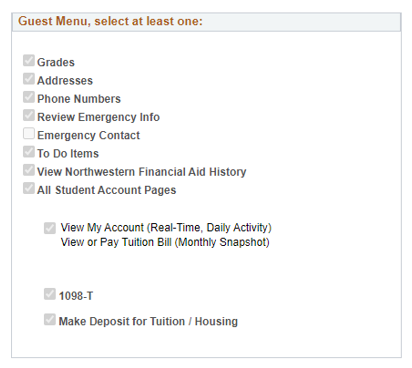The image size is (412, 368).
Task: Click the Emergency Contact label text
Action: point(88,135)
